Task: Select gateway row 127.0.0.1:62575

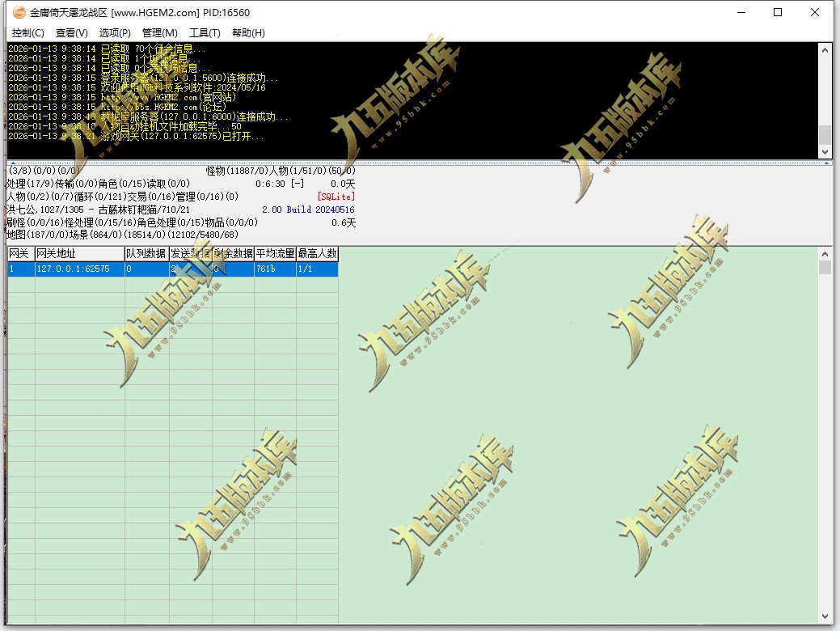Action: [x=172, y=269]
